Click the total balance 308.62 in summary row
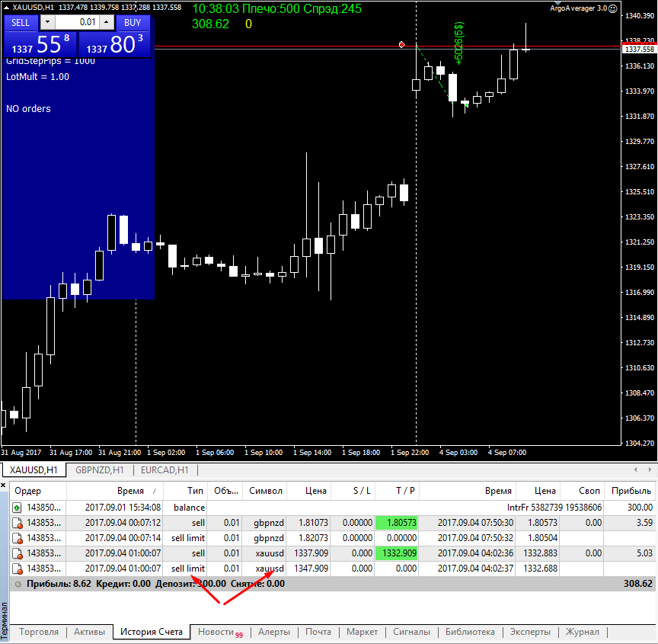 [x=638, y=584]
